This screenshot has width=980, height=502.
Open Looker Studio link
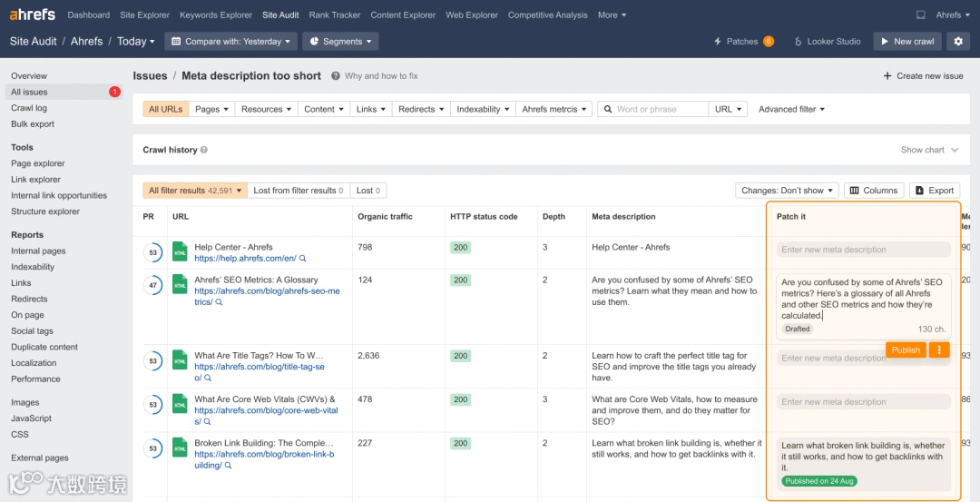coord(828,41)
